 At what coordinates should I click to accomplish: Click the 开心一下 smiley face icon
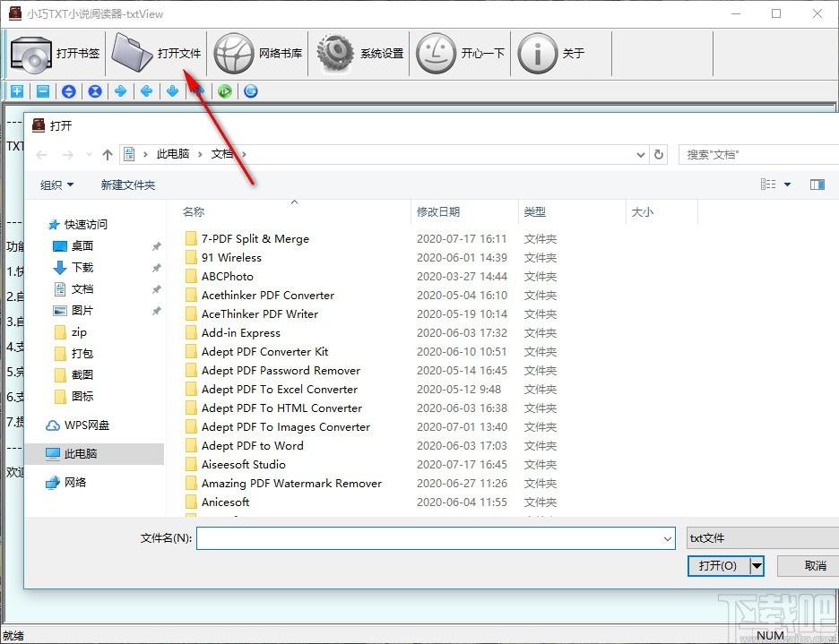(x=437, y=54)
